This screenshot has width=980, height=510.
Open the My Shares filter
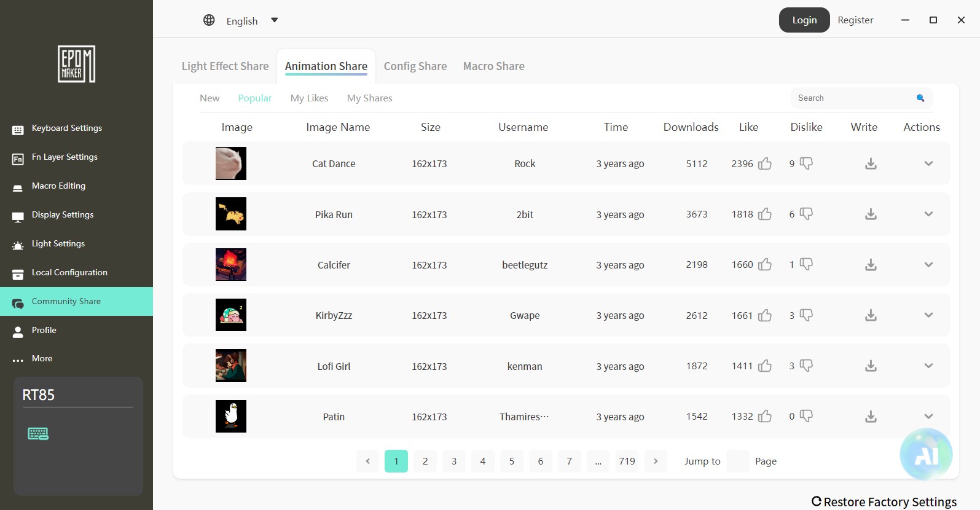coord(369,98)
